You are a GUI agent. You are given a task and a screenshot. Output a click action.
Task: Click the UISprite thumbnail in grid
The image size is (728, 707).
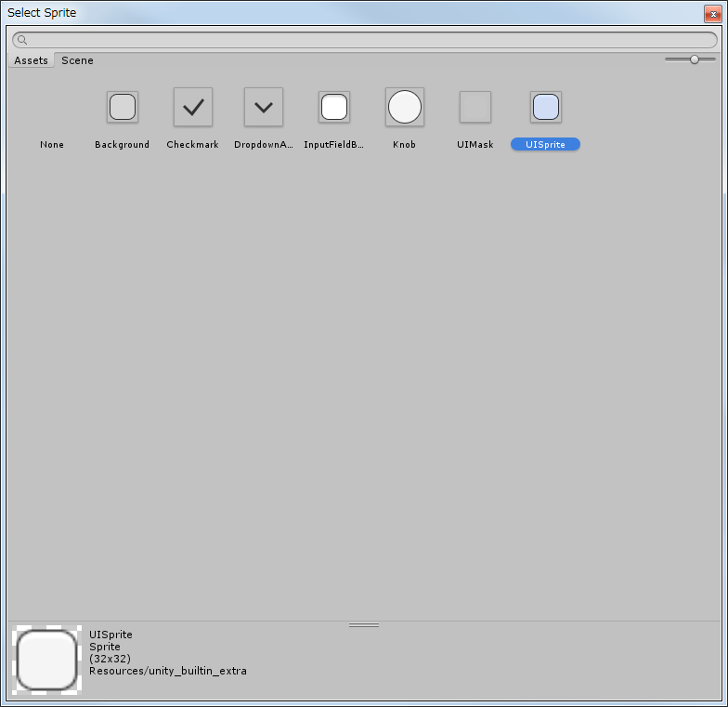546,107
